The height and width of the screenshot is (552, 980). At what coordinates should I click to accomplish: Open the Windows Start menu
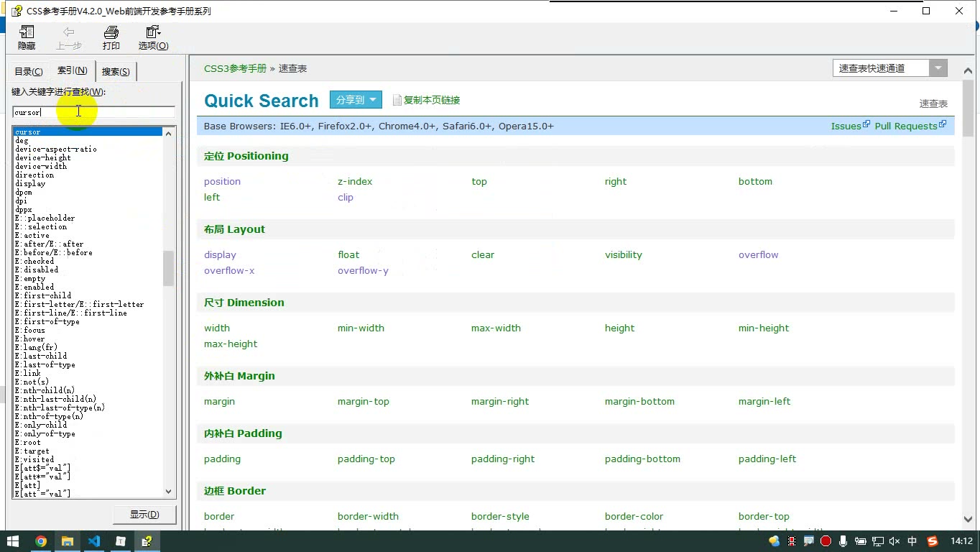click(13, 541)
